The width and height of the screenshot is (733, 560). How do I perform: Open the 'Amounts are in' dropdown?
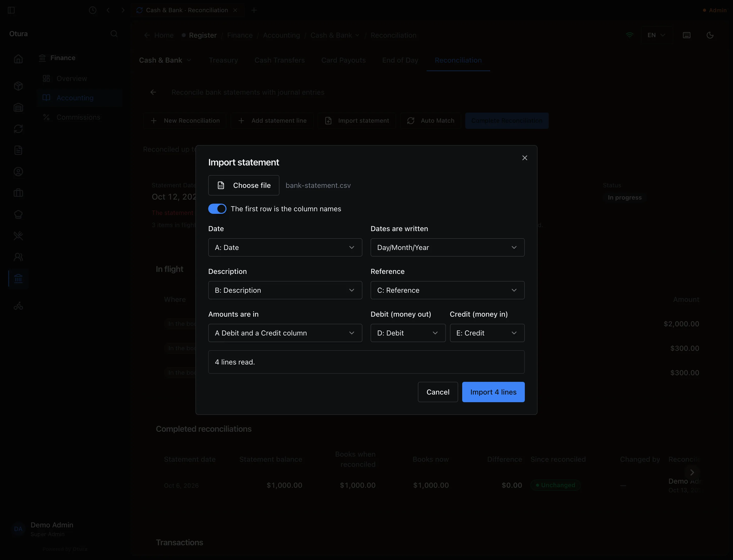(x=285, y=333)
